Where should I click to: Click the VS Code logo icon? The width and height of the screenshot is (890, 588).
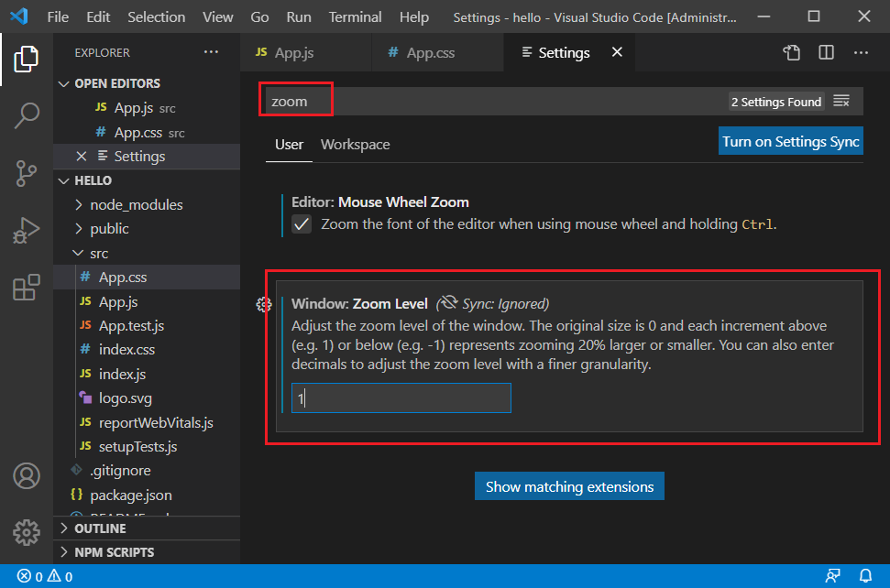pyautogui.click(x=18, y=16)
